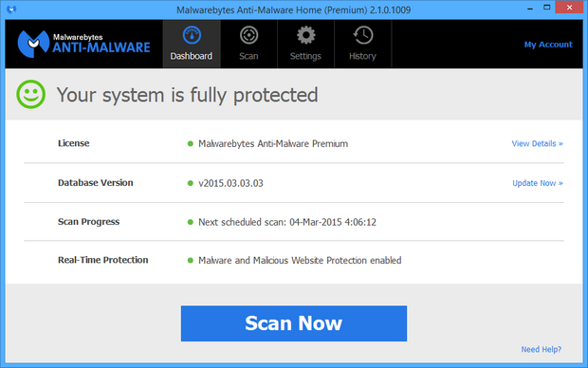The width and height of the screenshot is (588, 368).
Task: Open the History clock icon
Action: pyautogui.click(x=363, y=36)
